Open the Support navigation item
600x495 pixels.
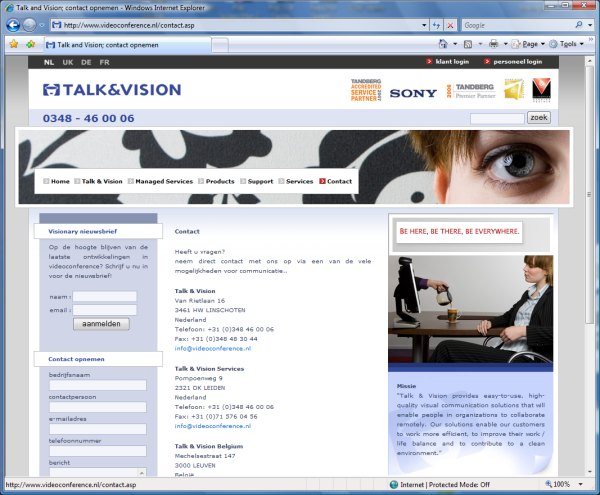pyautogui.click(x=257, y=181)
